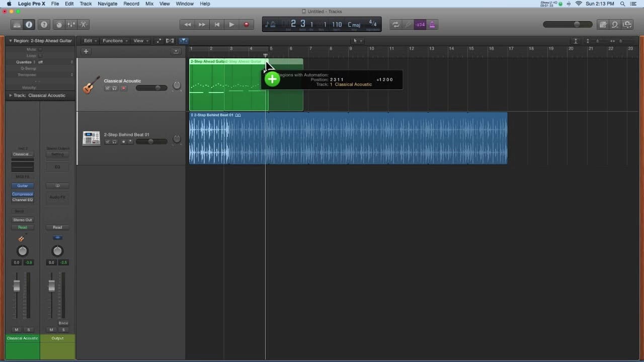This screenshot has height=362, width=644.
Task: Collapse the Region inspector disclosure triangle
Action: pyautogui.click(x=11, y=41)
